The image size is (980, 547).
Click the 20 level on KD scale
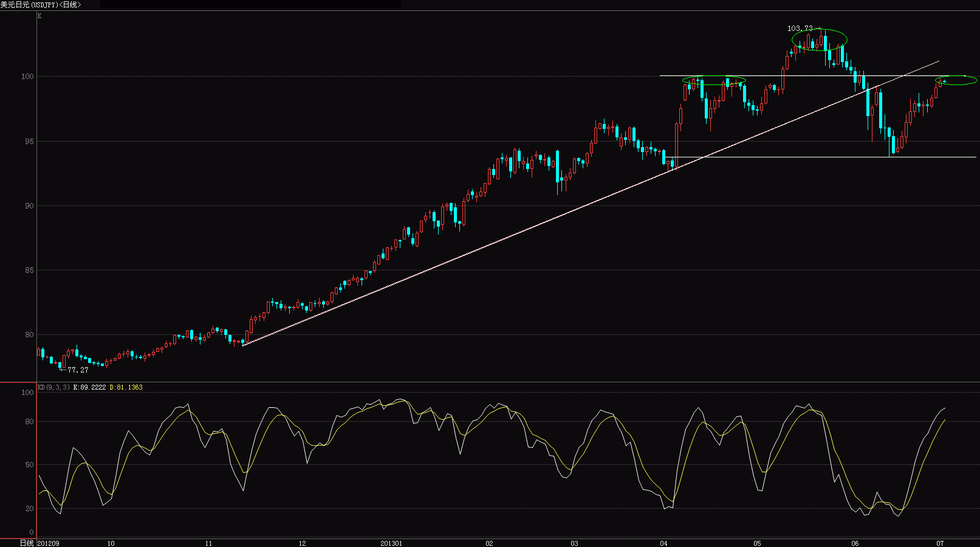point(30,509)
